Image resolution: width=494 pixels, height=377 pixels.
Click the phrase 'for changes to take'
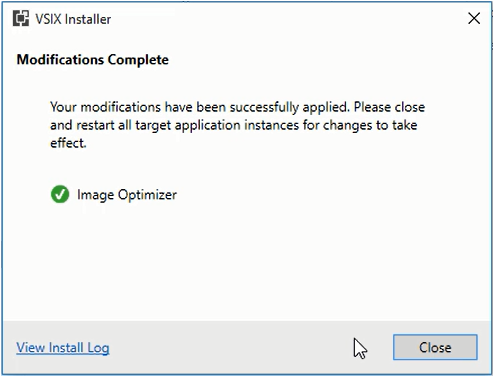pyautogui.click(x=360, y=125)
